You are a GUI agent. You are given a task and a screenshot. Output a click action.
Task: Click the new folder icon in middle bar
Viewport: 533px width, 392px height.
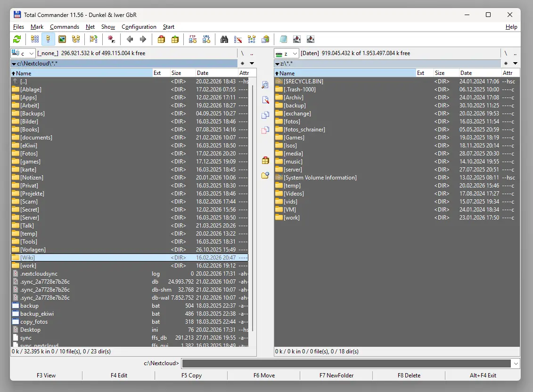pos(265,175)
